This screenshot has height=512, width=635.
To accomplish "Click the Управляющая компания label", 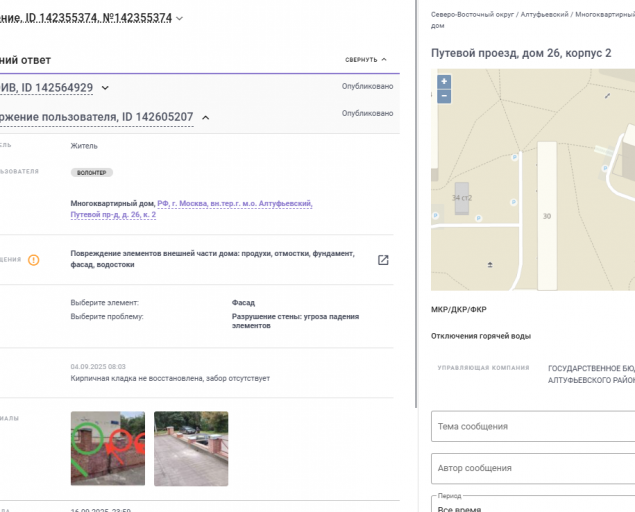I will (483, 368).
